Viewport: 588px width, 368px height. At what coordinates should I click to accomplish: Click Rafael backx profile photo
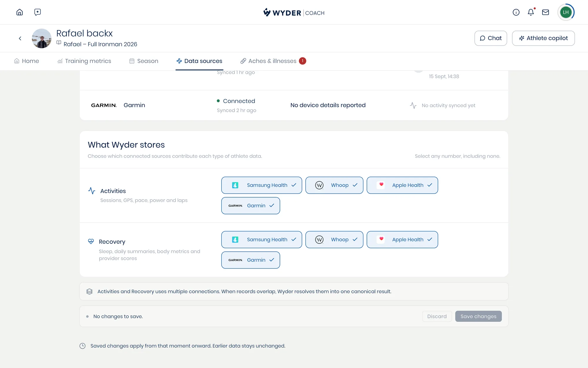coord(41,38)
